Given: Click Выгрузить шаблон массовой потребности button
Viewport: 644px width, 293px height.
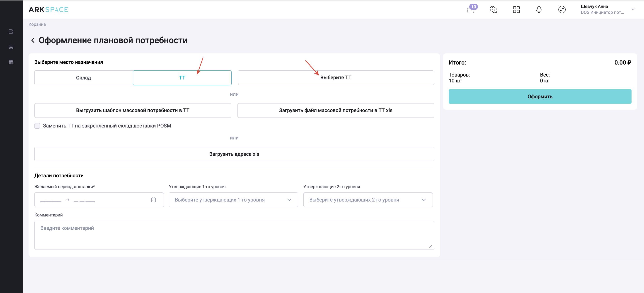Looking at the screenshot, I should (133, 110).
